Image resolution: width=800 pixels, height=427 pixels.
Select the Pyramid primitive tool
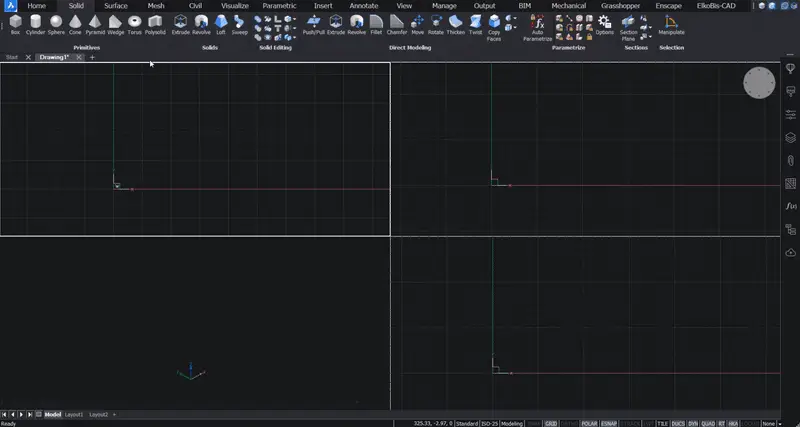[95, 24]
